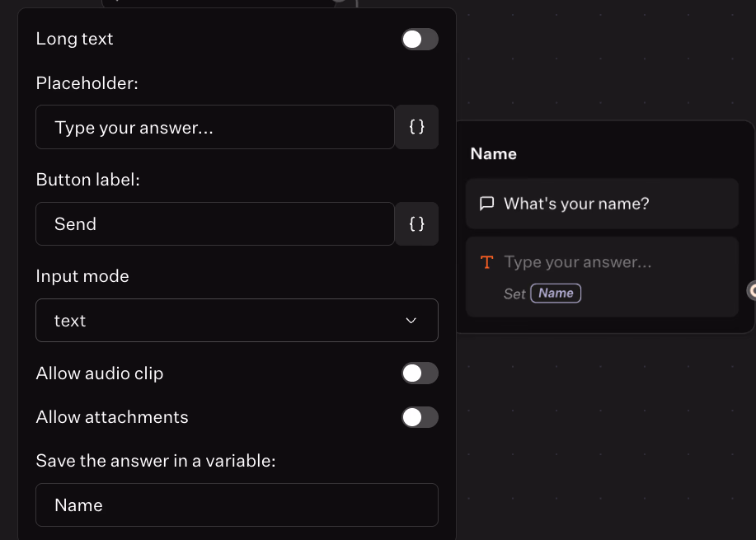Viewport: 756px width, 540px height.
Task: Click the "Long text" label
Action: 75,39
